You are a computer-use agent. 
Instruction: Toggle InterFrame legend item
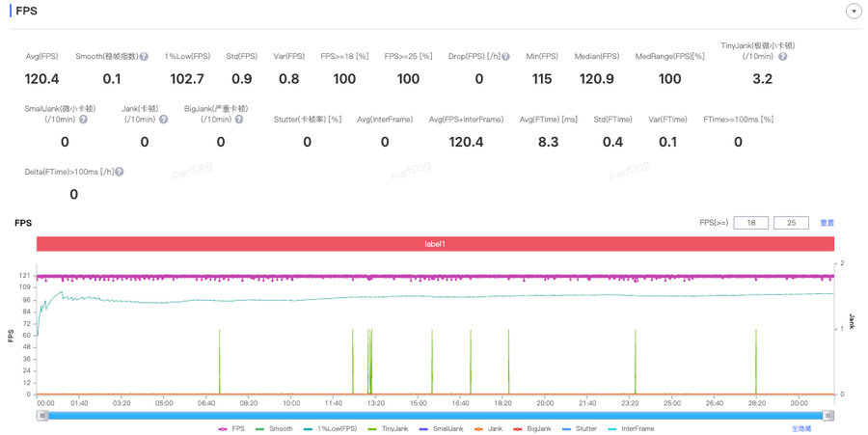pyautogui.click(x=631, y=428)
